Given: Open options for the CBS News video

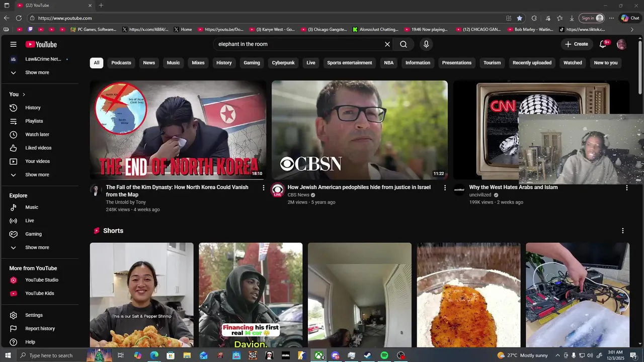Looking at the screenshot, I should pos(445,188).
